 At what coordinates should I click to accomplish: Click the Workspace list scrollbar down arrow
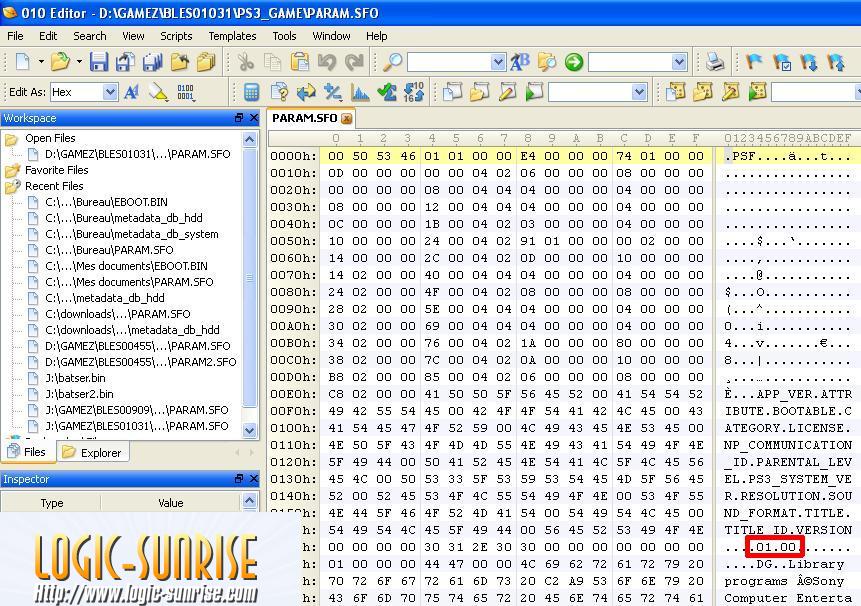[250, 429]
